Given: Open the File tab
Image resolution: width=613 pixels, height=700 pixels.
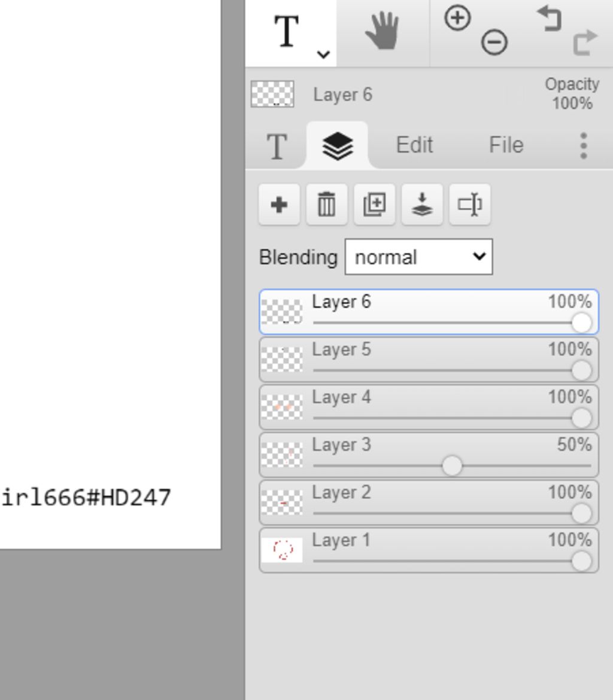Looking at the screenshot, I should pos(506,145).
